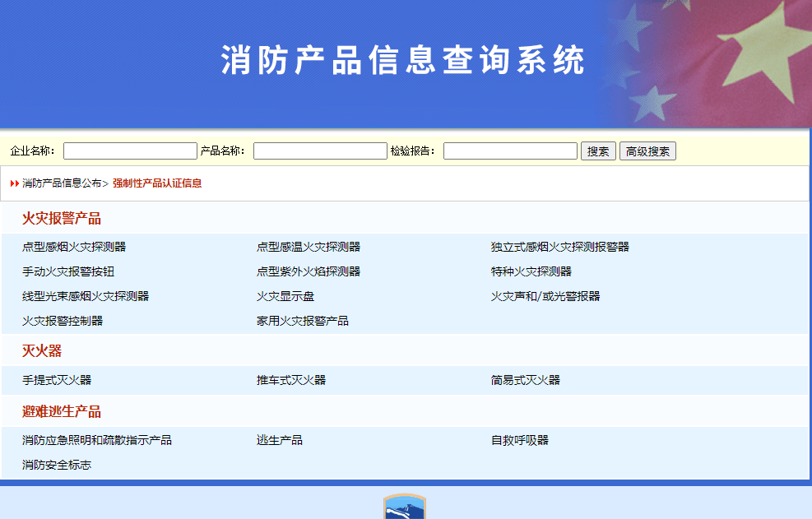Click the red double-arrow breadcrumb icon
Image resolution: width=812 pixels, height=519 pixels.
point(15,183)
